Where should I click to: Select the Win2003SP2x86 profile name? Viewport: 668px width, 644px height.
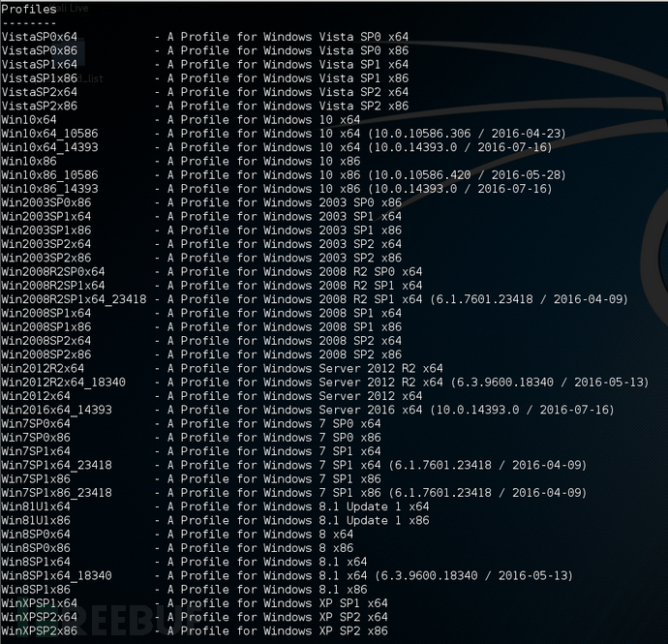[46, 258]
